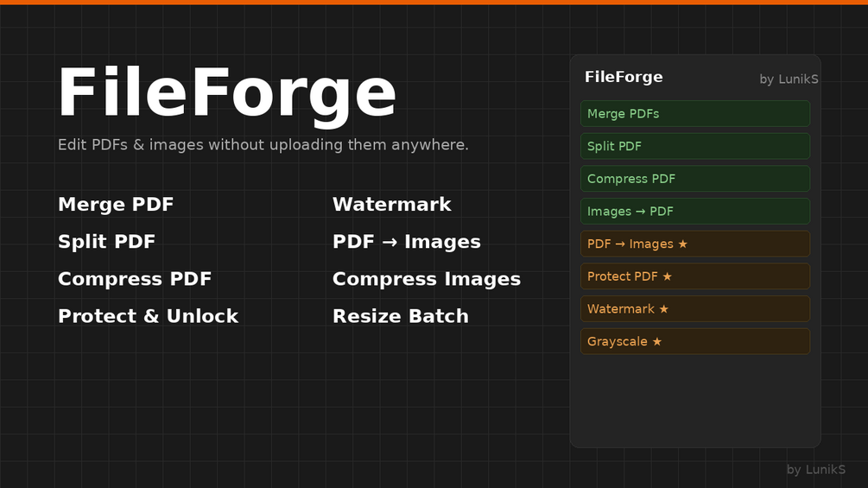Select Split PDF in the panel
Image resolution: width=868 pixels, height=488 pixels.
point(695,146)
